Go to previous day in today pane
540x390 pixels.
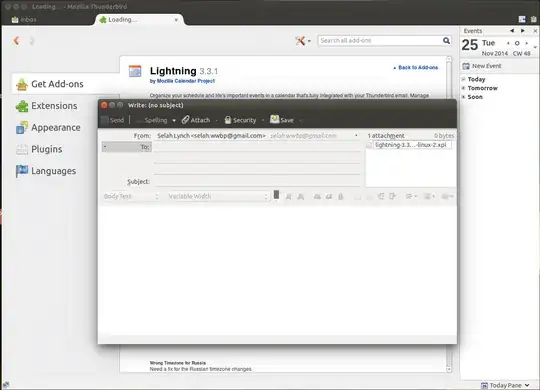coord(508,43)
